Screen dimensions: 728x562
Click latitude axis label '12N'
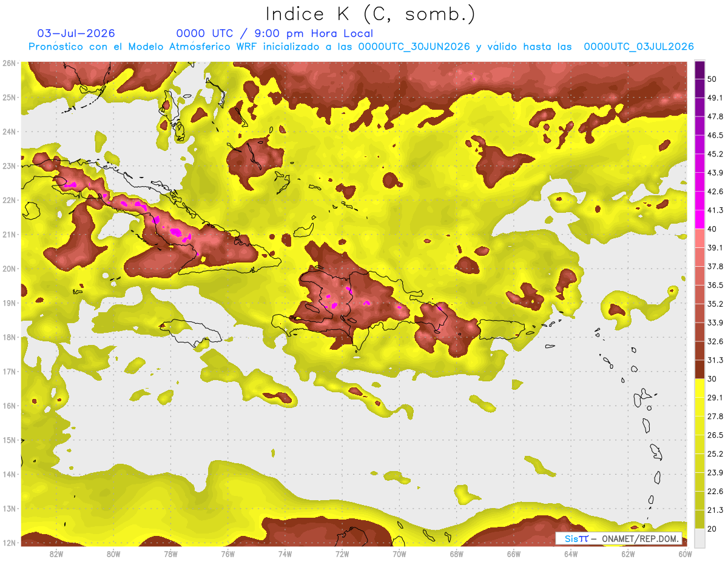(x=9, y=543)
